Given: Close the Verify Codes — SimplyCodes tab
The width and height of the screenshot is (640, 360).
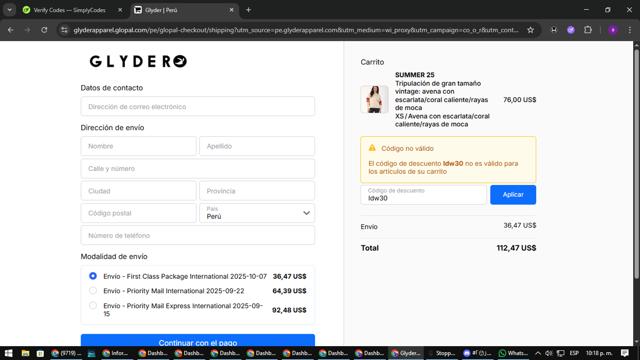Looking at the screenshot, I should (120, 10).
